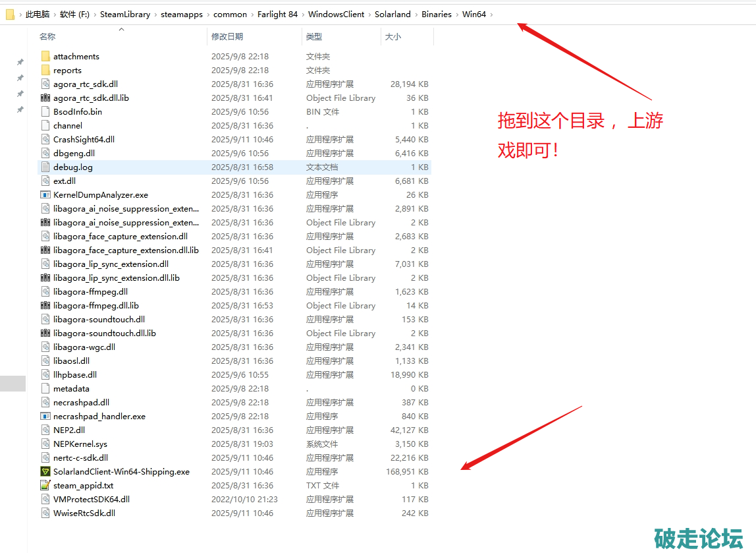The height and width of the screenshot is (553, 756).
Task: Sort by 大小 column header
Action: [393, 37]
